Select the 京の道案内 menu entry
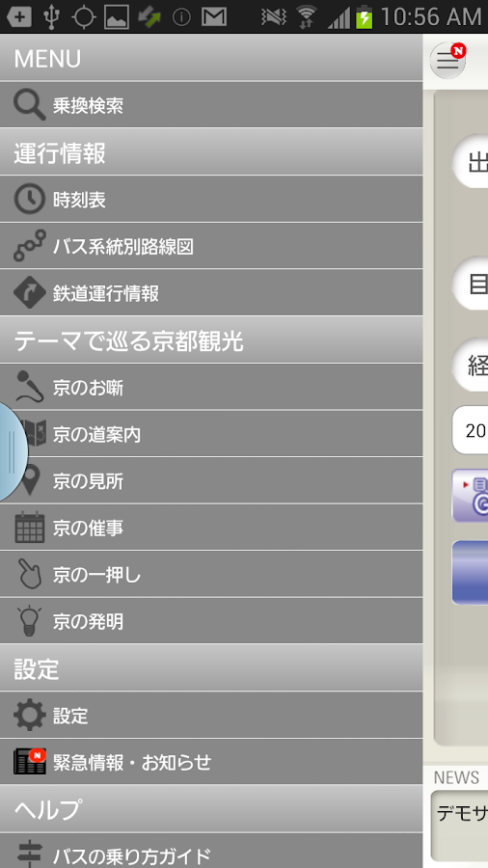488x868 pixels. click(211, 434)
